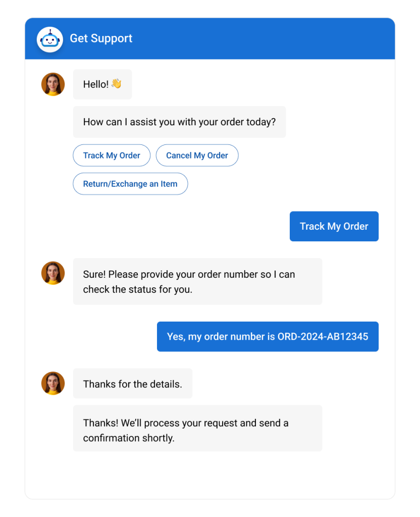Click the blue Track My Order sent message

tap(334, 226)
